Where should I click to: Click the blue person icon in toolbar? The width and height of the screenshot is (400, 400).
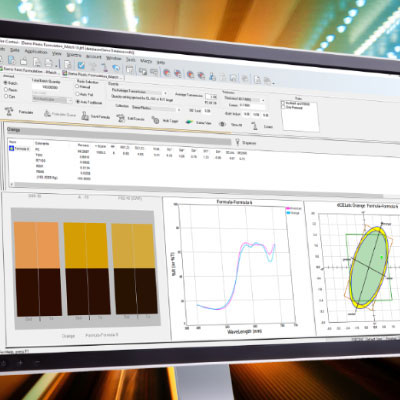click(x=212, y=76)
